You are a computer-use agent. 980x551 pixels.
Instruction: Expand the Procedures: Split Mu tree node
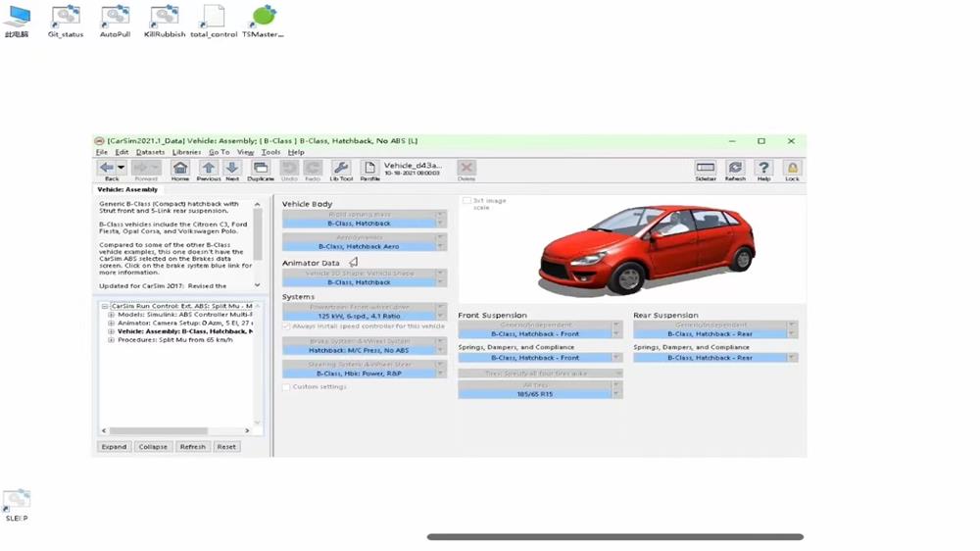click(112, 340)
